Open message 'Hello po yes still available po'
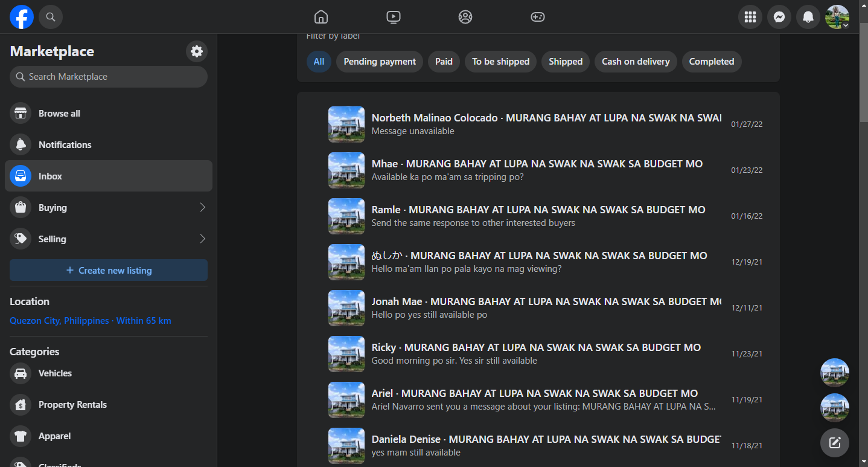This screenshot has height=467, width=868. click(429, 315)
